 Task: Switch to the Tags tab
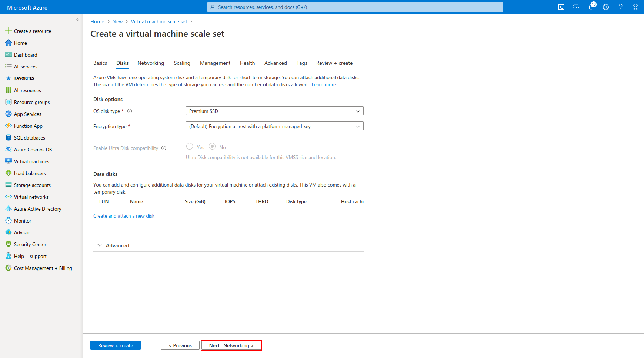302,63
